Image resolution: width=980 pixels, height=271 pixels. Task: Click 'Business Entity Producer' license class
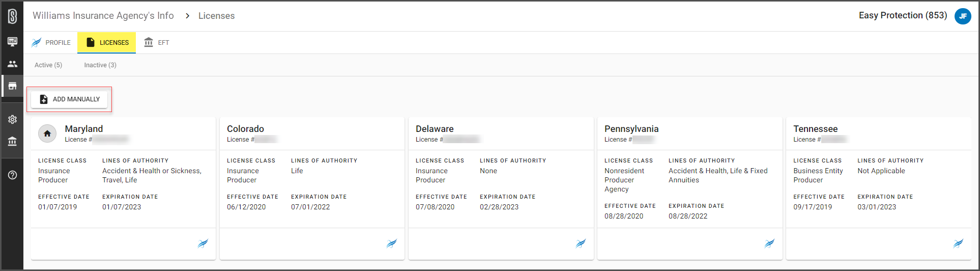[x=818, y=175]
